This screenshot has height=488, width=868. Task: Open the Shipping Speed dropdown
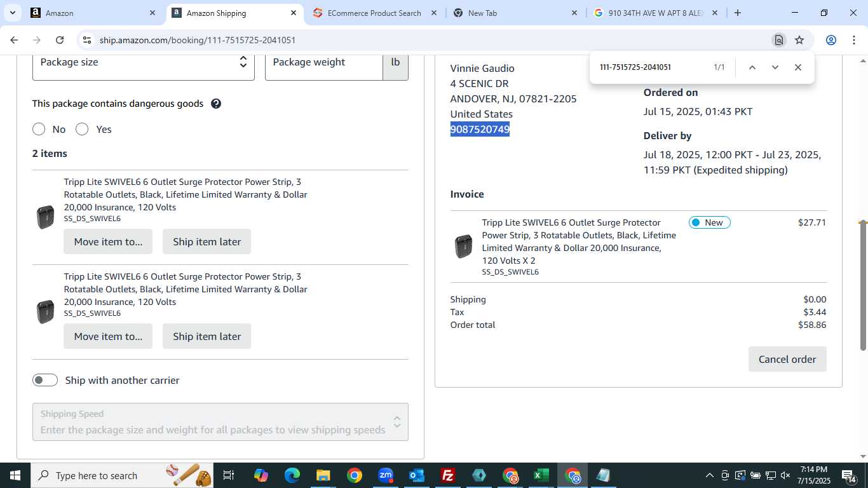220,422
